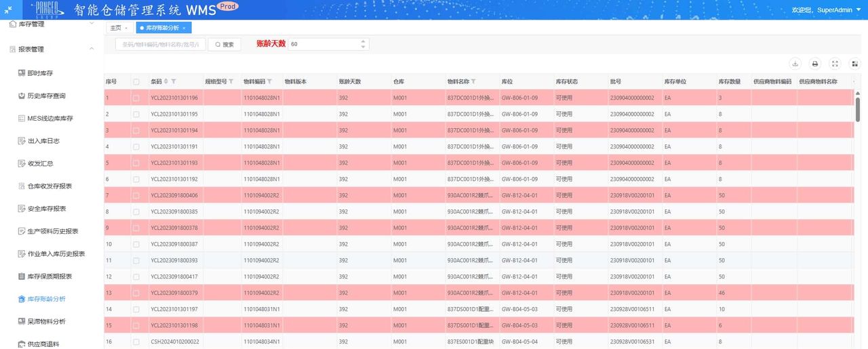
Task: Close the 主页 tab with its x
Action: click(x=126, y=28)
